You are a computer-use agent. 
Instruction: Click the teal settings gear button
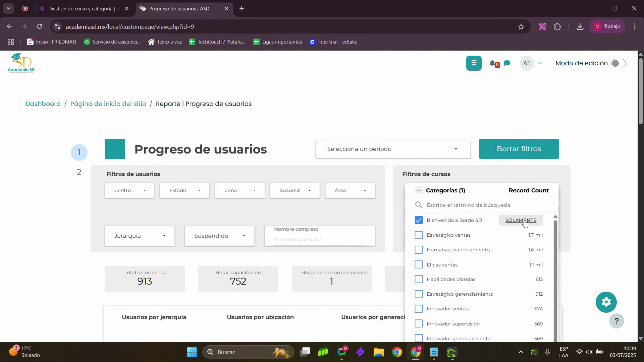point(606,302)
